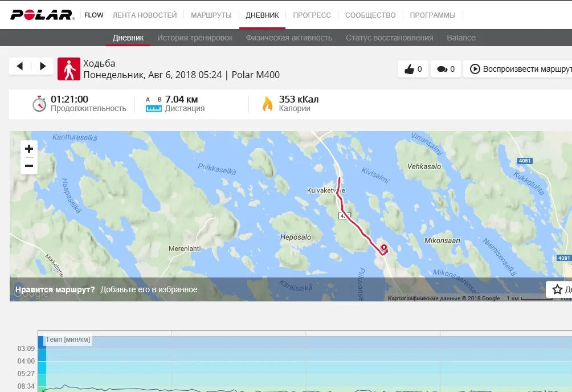Open the ПРОГРЕСС section
The image size is (572, 392).
pyautogui.click(x=312, y=15)
